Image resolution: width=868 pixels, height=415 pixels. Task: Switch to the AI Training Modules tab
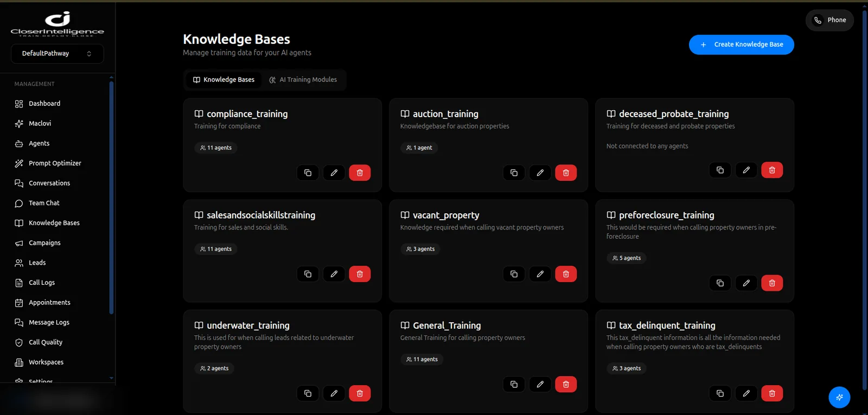(x=303, y=80)
